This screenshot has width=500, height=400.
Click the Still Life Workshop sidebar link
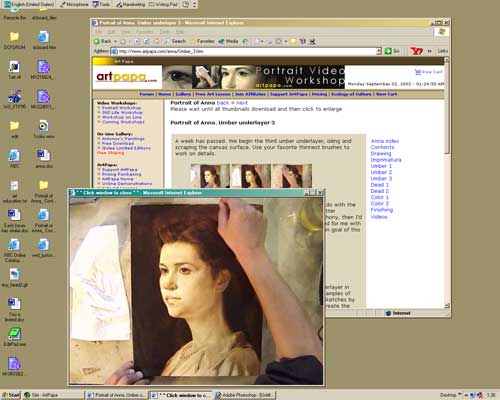[x=122, y=112]
